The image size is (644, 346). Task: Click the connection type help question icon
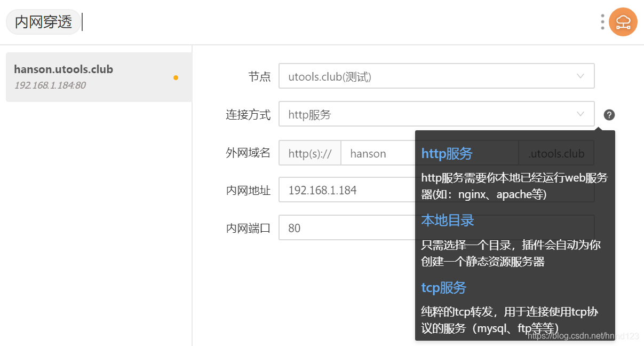(609, 115)
